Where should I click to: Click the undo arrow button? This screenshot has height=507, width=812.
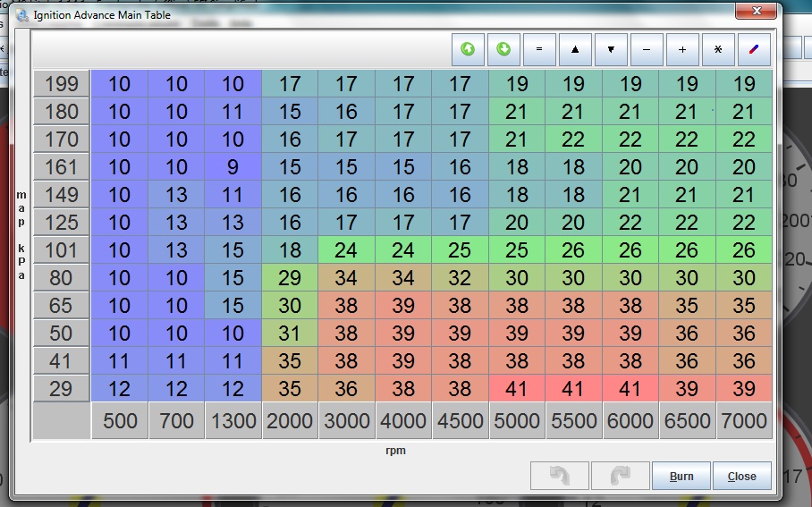tap(559, 476)
